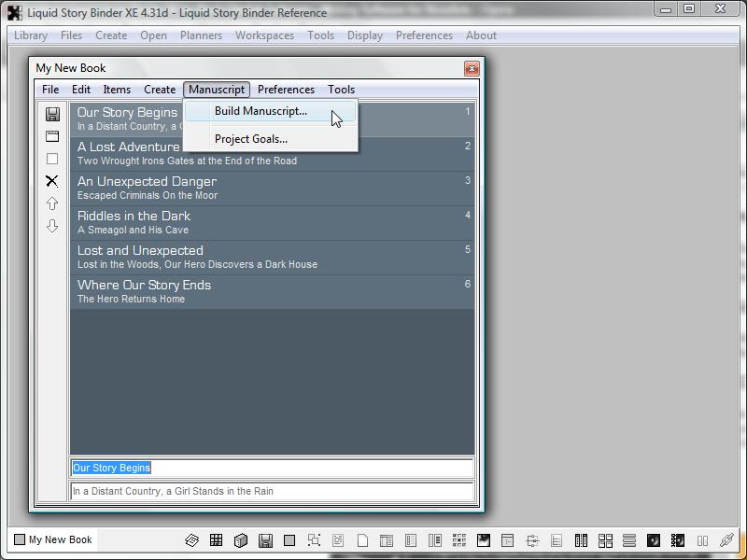Click the window icon below sidebar save
The height and width of the screenshot is (560, 747).
(52, 136)
